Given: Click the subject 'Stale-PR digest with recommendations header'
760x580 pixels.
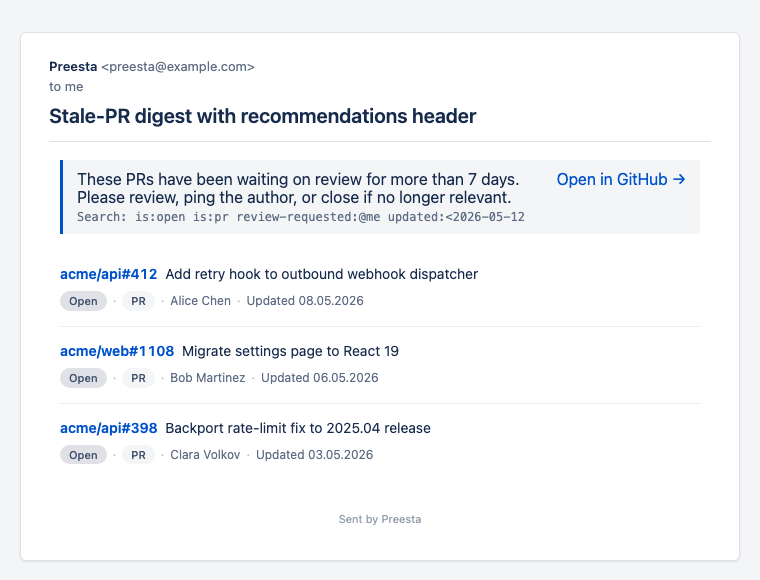Looking at the screenshot, I should [263, 116].
